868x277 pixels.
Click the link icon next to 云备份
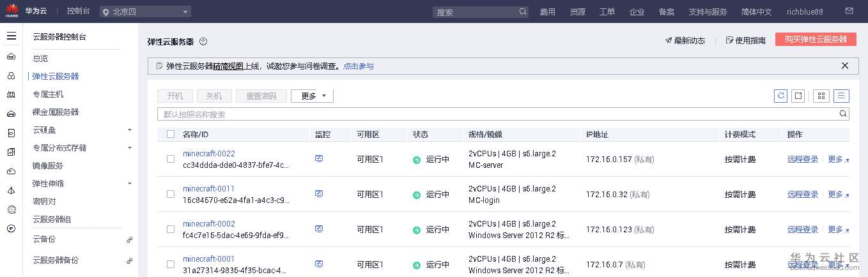pyautogui.click(x=130, y=239)
